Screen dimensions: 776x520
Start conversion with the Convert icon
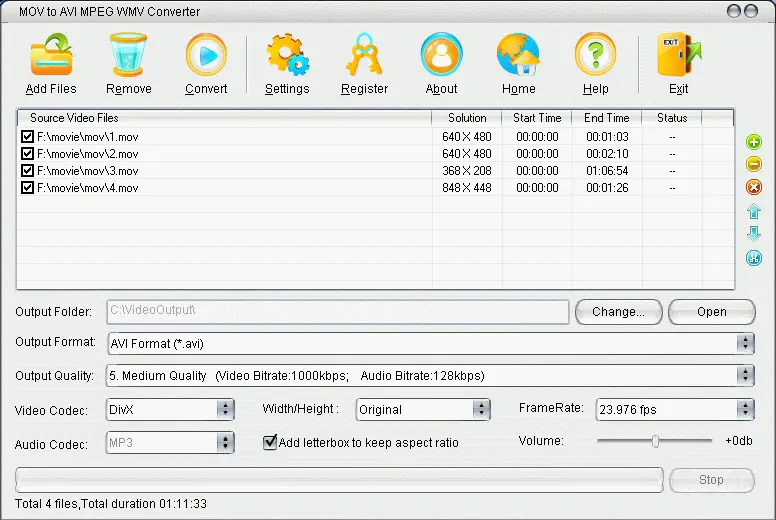tap(206, 56)
